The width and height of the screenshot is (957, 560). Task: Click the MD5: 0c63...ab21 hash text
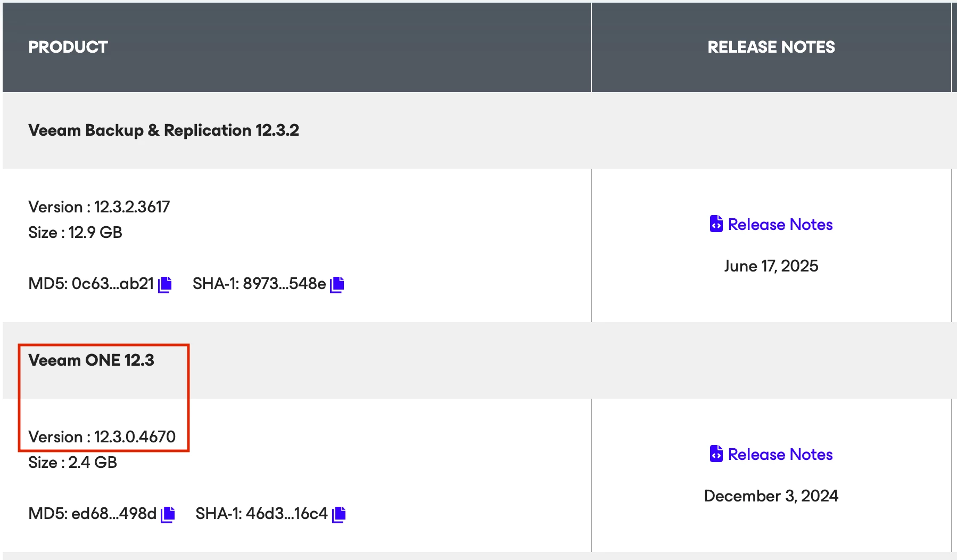tap(91, 284)
